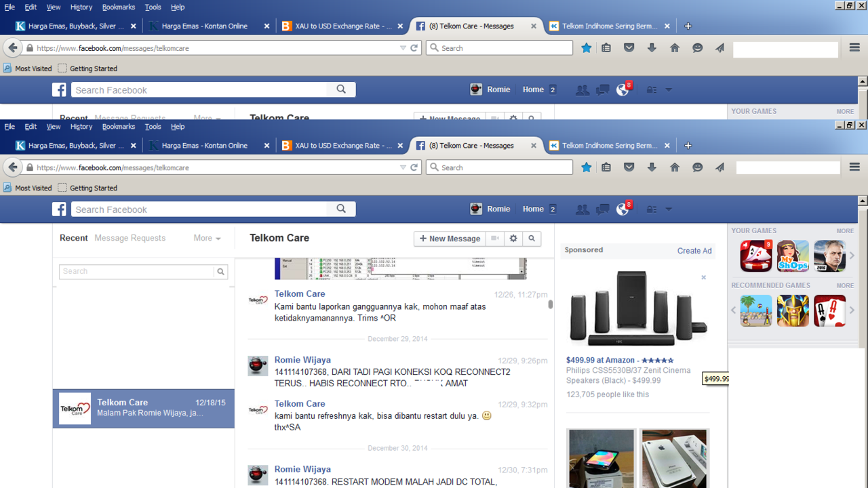Open Tools menu in upper Firefox window
Viewport: 868px width, 488px height.
pos(153,7)
